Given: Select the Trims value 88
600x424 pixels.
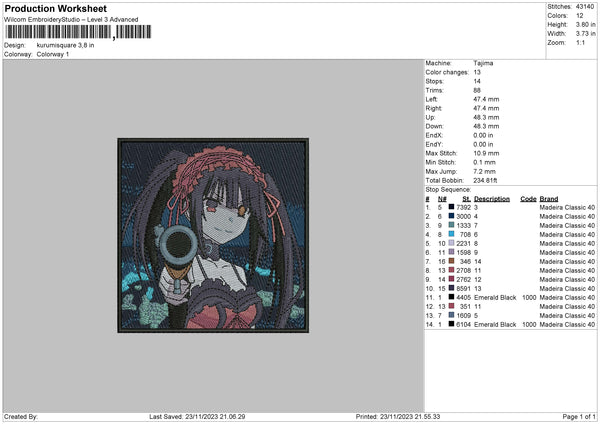Looking at the screenshot, I should pos(477,90).
